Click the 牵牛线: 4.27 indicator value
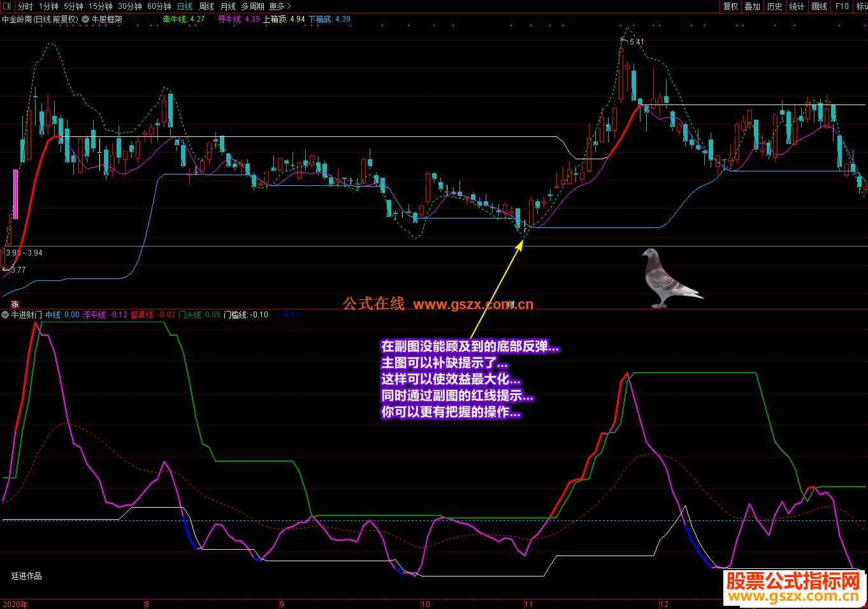The height and width of the screenshot is (609, 868). (184, 19)
